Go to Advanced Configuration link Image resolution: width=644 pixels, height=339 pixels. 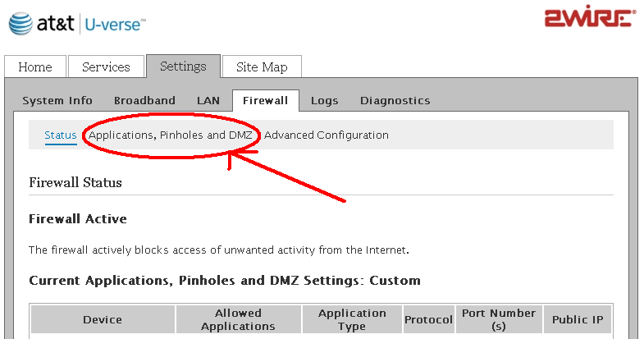coord(327,135)
